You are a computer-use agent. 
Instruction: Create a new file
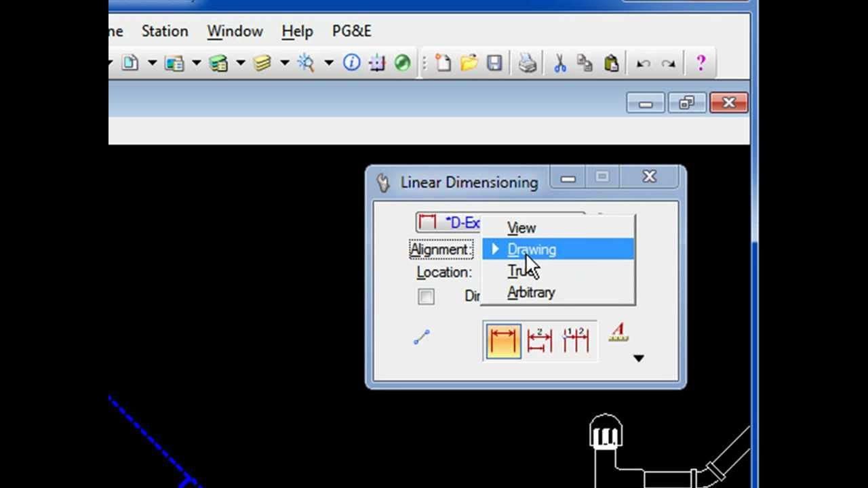pos(443,63)
